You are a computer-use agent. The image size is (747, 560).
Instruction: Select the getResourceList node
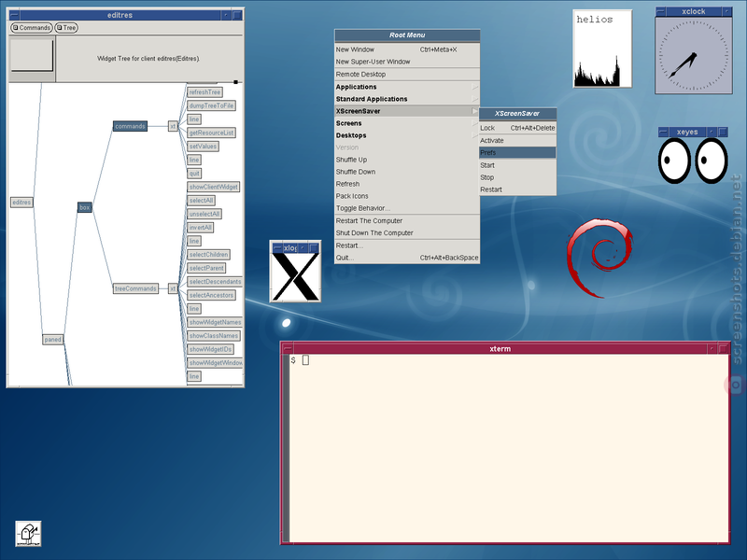click(x=212, y=133)
